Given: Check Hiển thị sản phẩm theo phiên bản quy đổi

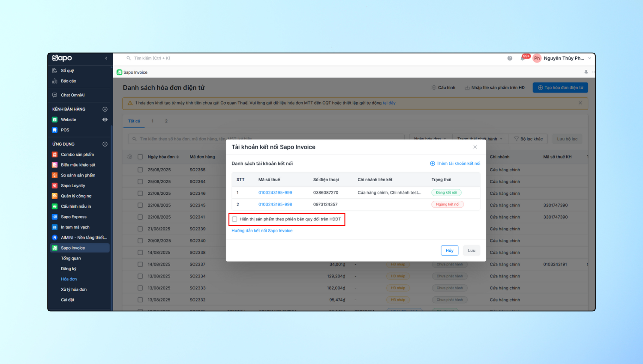Looking at the screenshot, I should pyautogui.click(x=234, y=219).
